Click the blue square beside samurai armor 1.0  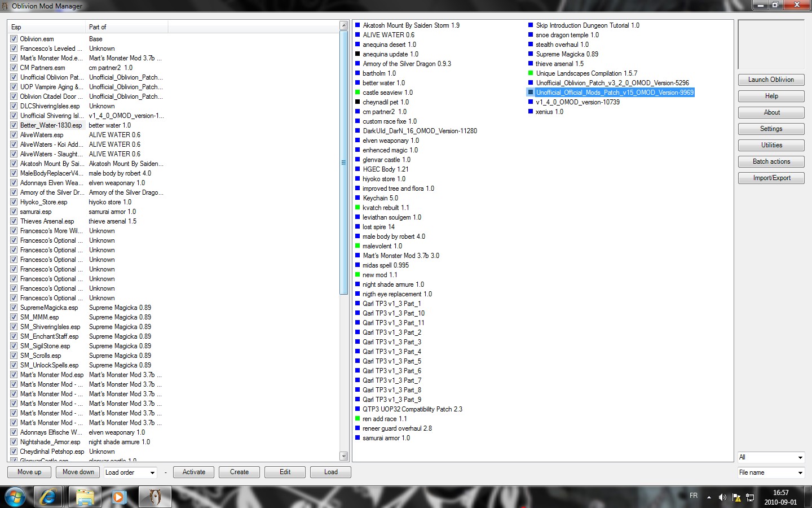point(358,438)
